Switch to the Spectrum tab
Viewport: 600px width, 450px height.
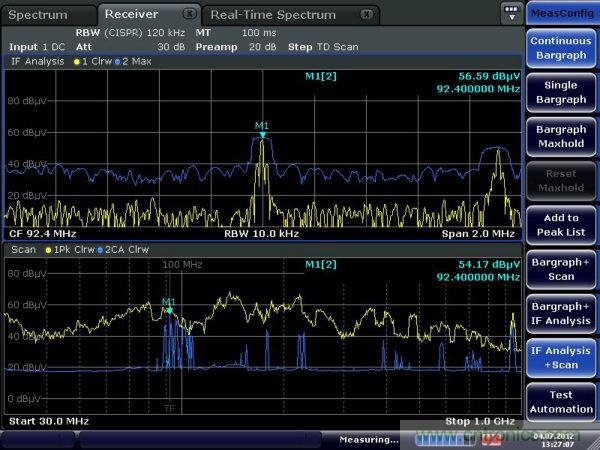point(38,15)
